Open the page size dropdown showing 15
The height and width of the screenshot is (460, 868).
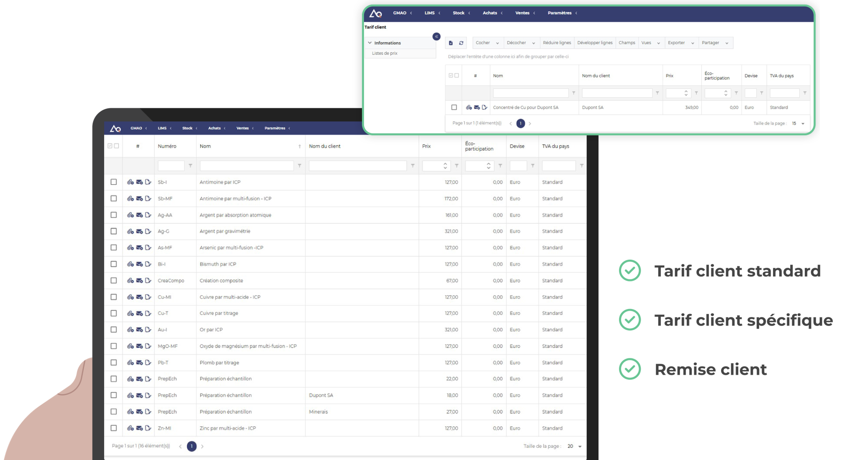coord(798,123)
